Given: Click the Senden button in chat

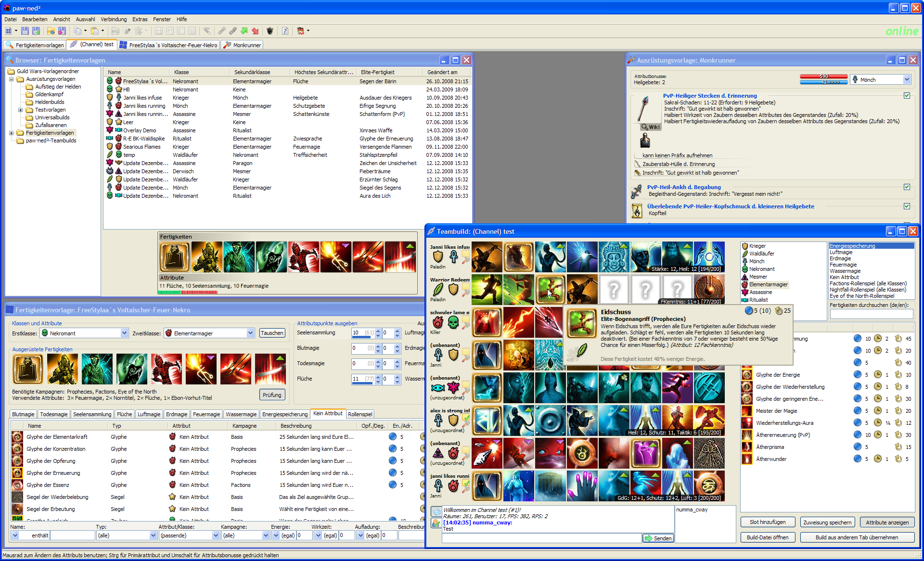Looking at the screenshot, I should [x=658, y=538].
